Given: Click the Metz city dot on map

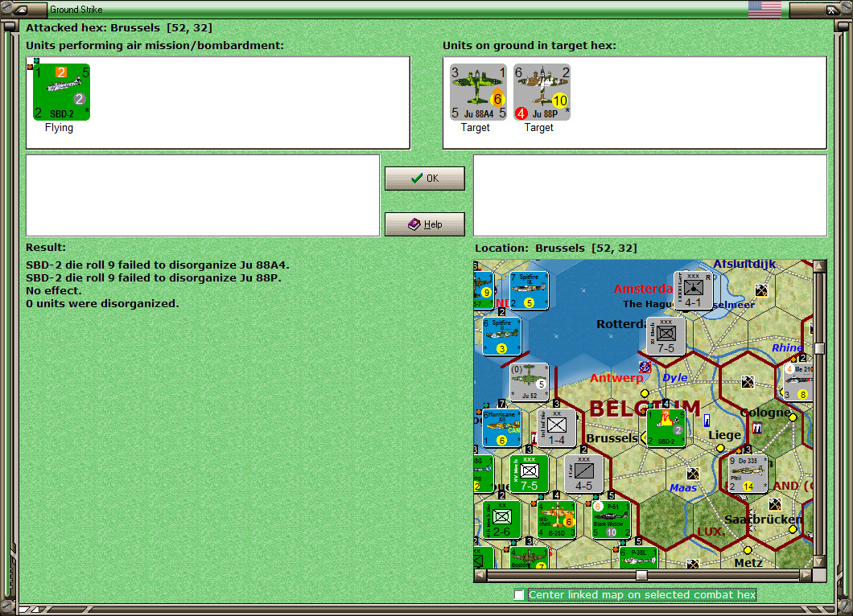Looking at the screenshot, I should (x=748, y=550).
